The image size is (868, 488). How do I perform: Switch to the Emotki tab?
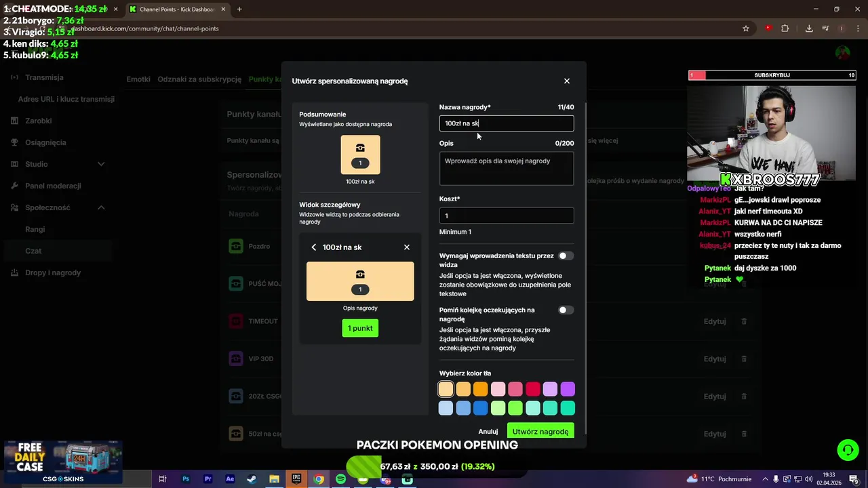138,79
